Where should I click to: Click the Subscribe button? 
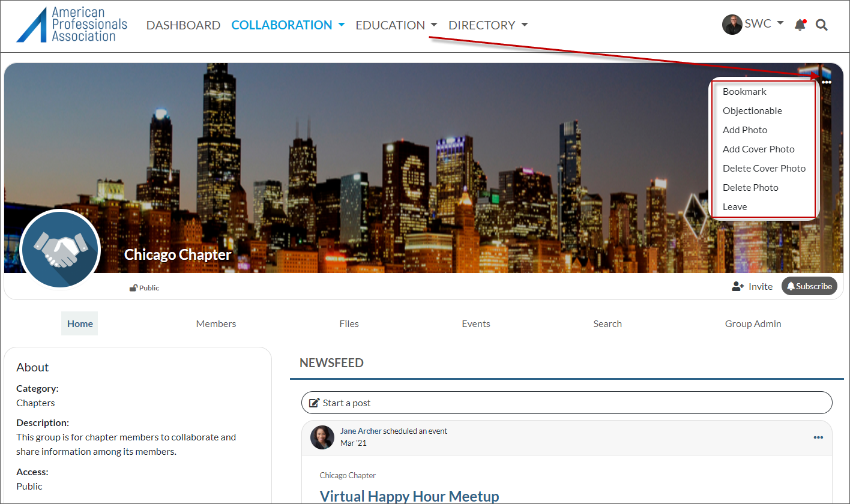coord(809,286)
